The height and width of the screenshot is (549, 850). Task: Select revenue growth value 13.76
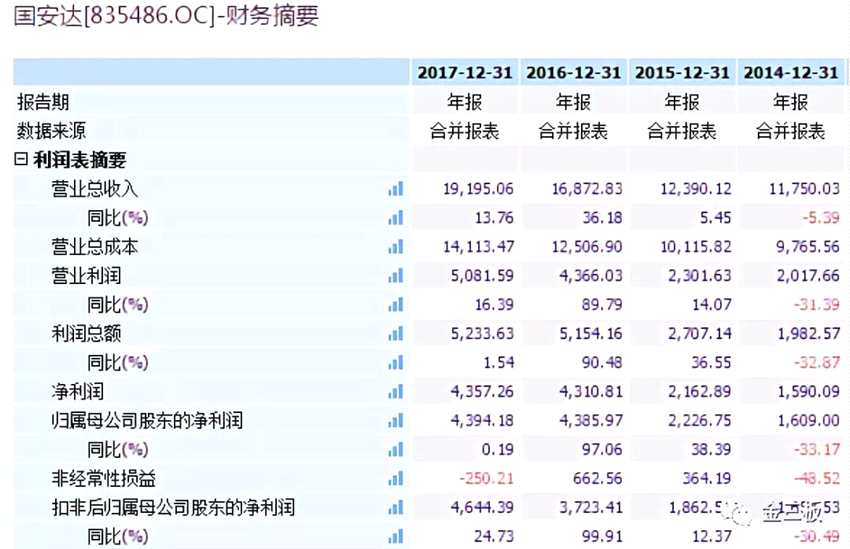(494, 218)
